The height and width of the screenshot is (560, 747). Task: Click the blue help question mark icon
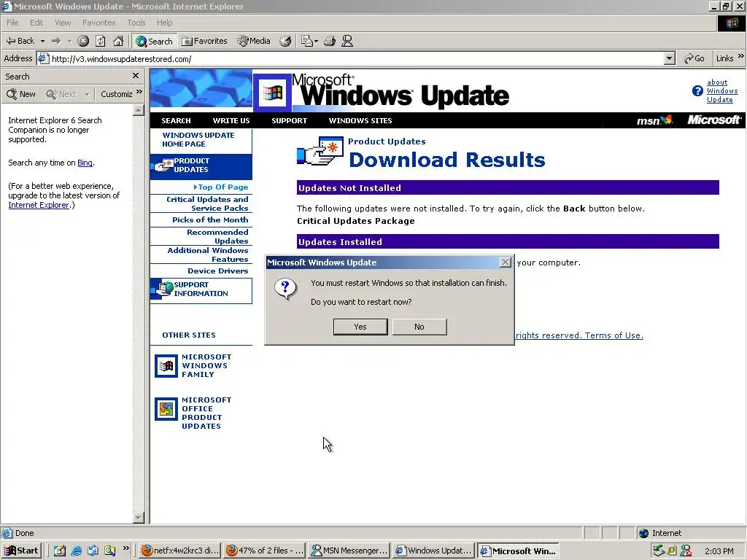(697, 91)
